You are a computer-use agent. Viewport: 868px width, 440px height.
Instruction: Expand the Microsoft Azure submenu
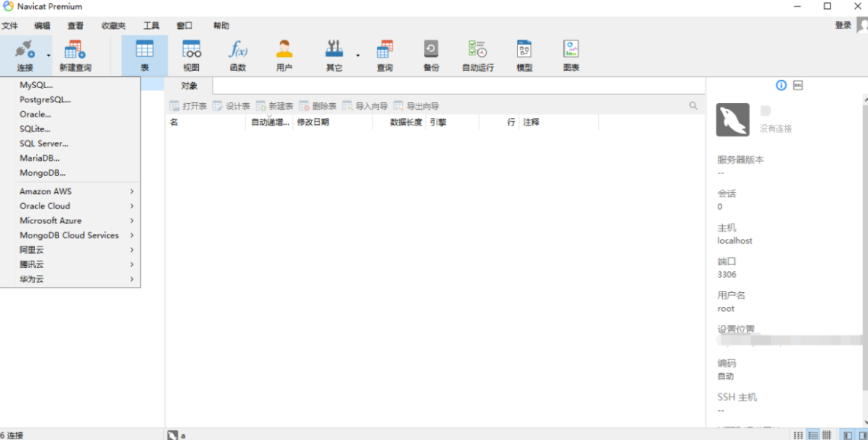click(x=70, y=221)
